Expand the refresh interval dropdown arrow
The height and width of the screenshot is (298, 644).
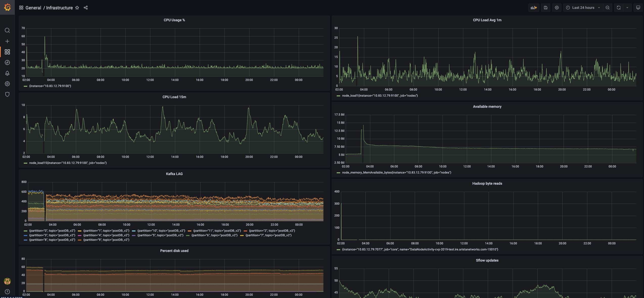pos(627,8)
